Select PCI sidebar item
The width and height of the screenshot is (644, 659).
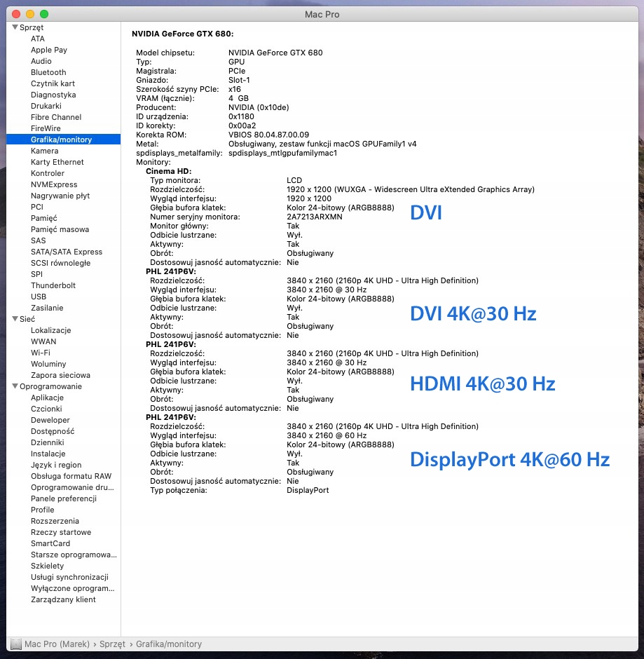pyautogui.click(x=37, y=207)
